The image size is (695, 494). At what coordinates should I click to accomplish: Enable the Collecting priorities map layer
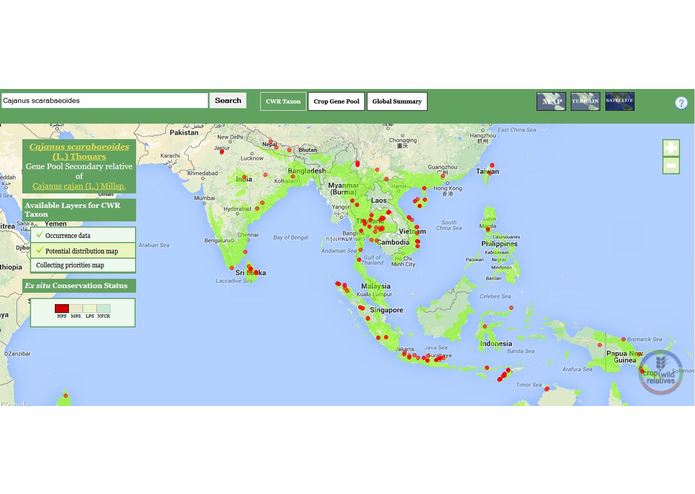pos(83,265)
